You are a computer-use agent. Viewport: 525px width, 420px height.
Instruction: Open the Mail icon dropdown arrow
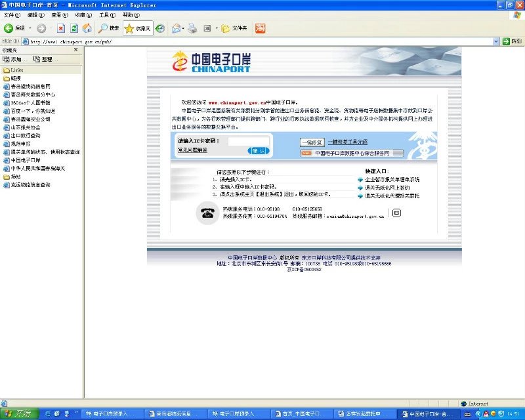click(183, 28)
